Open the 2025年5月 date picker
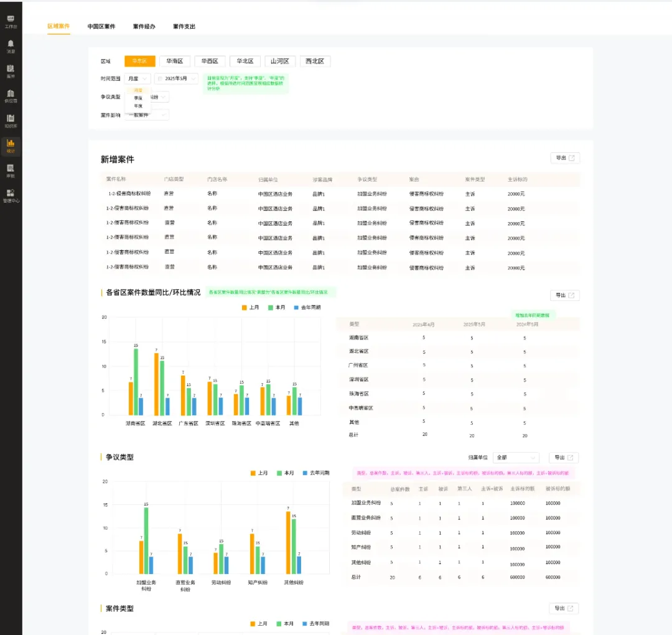This screenshot has width=672, height=635. [176, 79]
